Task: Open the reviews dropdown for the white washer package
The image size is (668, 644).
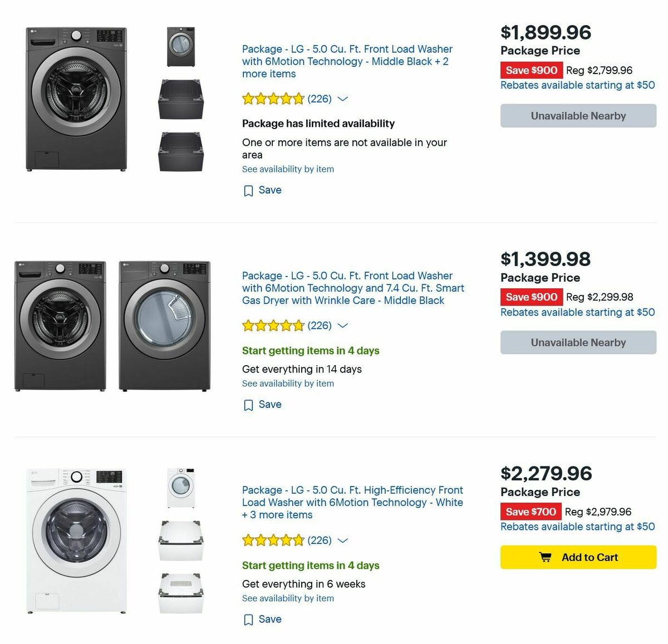Action: (x=342, y=540)
